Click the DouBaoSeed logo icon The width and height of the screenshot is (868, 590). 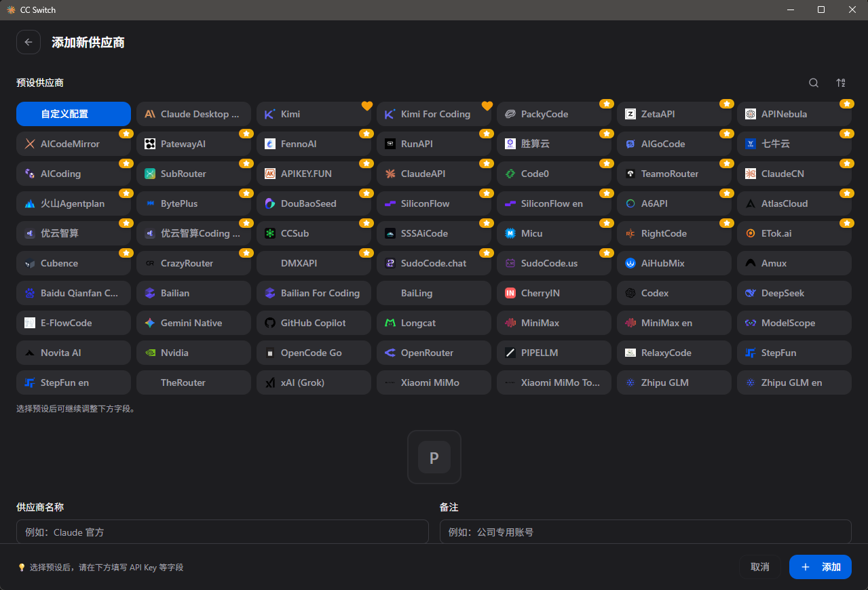(270, 203)
